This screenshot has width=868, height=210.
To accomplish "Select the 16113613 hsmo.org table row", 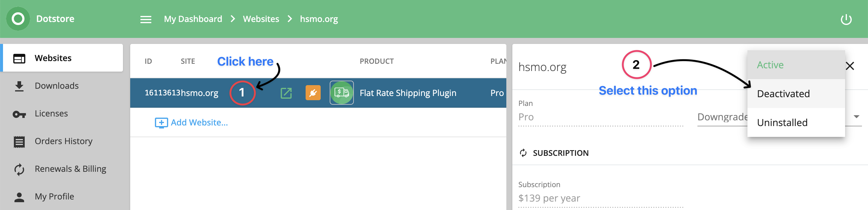I will click(318, 93).
